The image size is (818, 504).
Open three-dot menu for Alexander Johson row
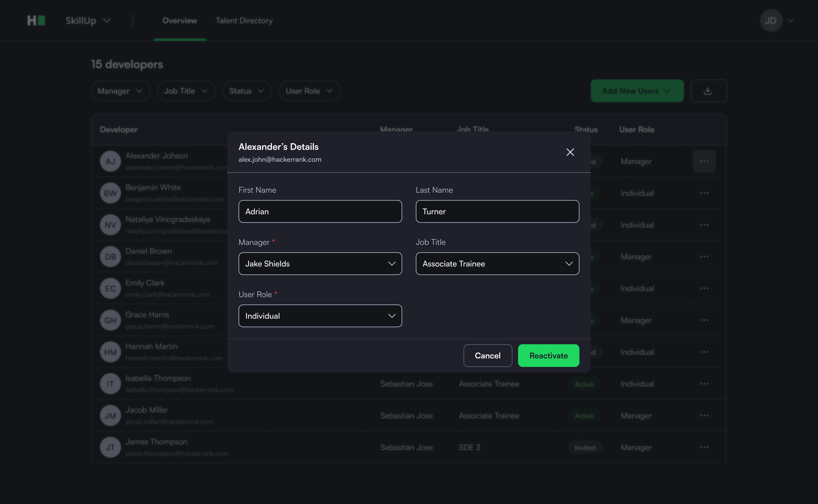coord(704,161)
